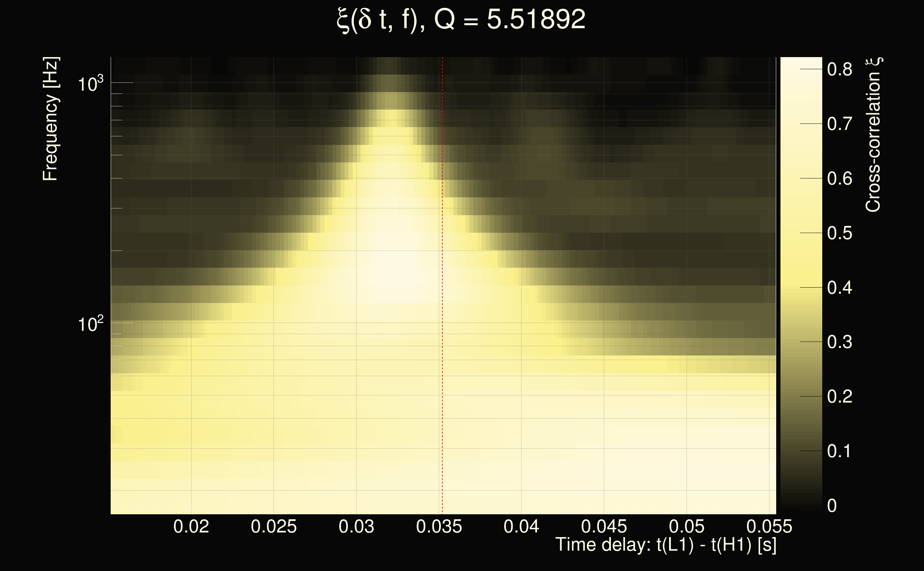This screenshot has height=571, width=924.
Task: Click the 0.03 time delay tick label
Action: pyautogui.click(x=356, y=526)
